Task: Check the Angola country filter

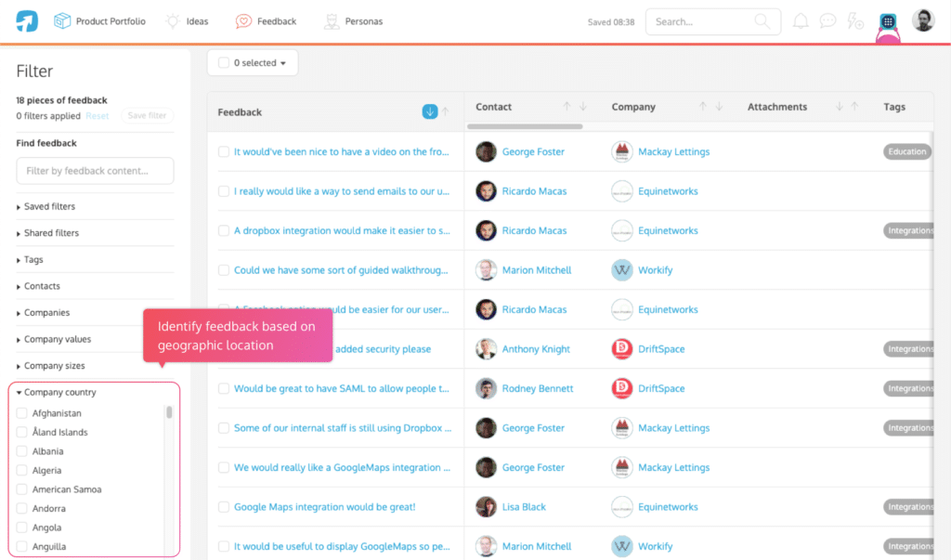Action: tap(22, 527)
